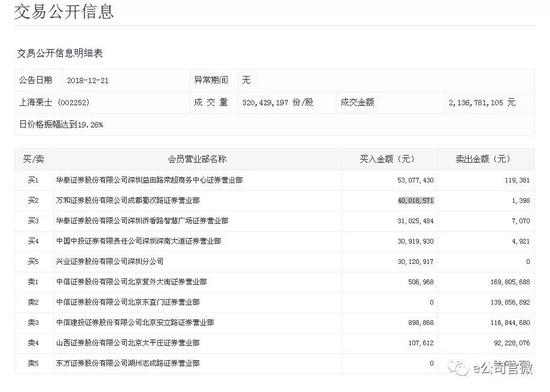The width and height of the screenshot is (550, 392).
Task: Select the sell amount in row 买3
Action: pyautogui.click(x=521, y=221)
